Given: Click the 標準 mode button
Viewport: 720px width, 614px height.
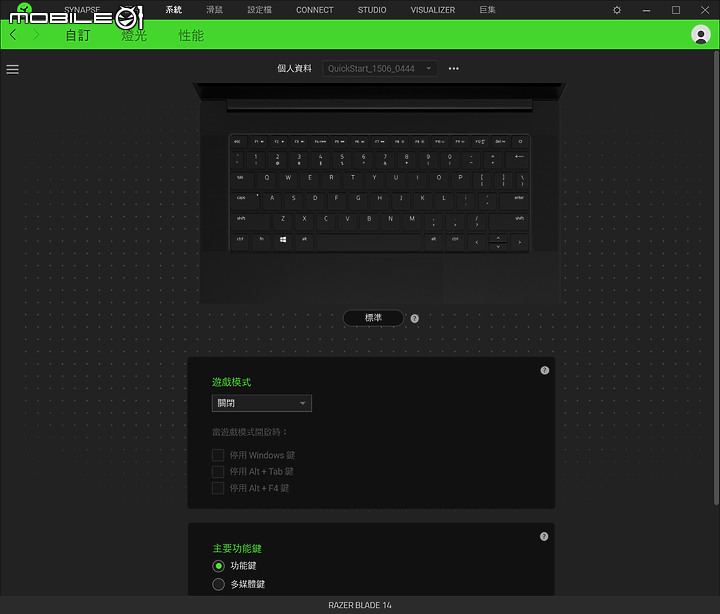Looking at the screenshot, I should [373, 318].
